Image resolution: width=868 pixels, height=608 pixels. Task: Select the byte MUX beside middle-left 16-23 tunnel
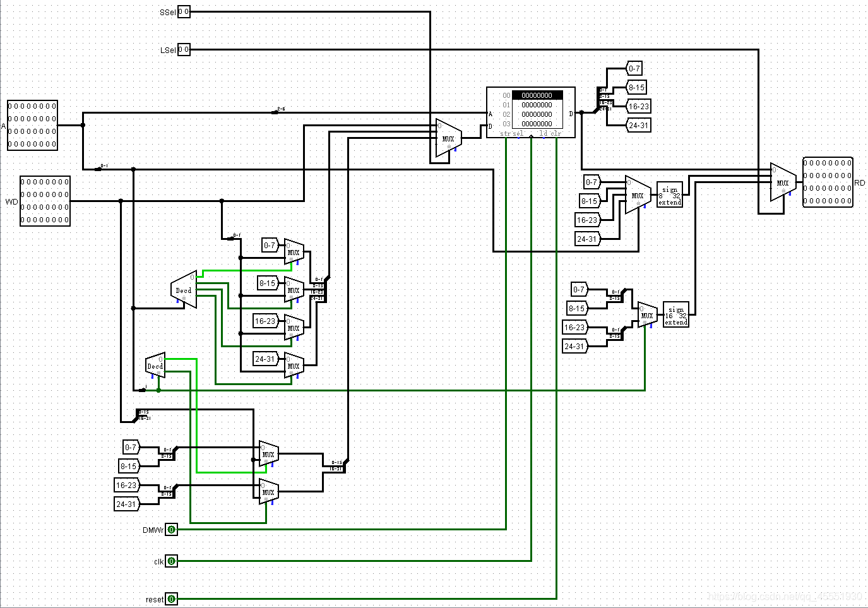point(294,327)
